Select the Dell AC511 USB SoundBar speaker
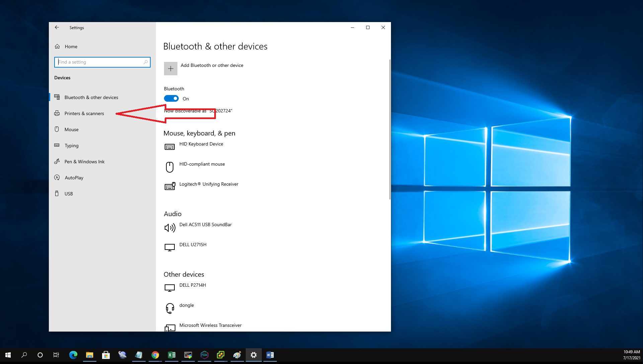The image size is (643, 364). pos(205,225)
